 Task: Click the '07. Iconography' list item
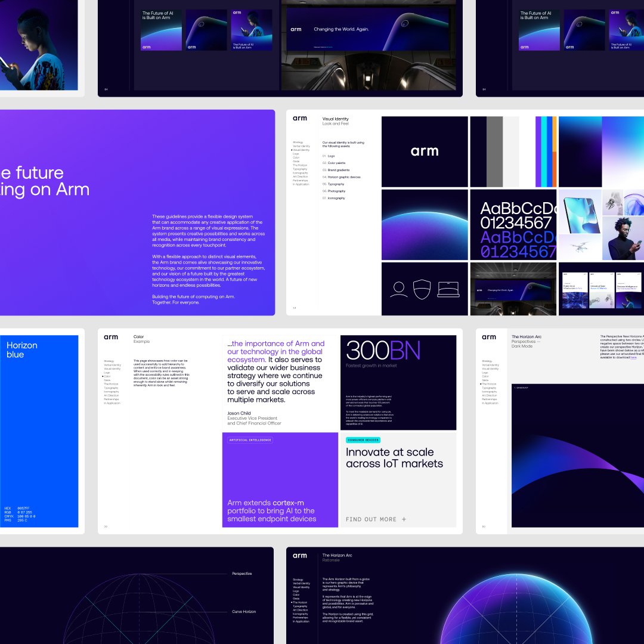click(333, 198)
